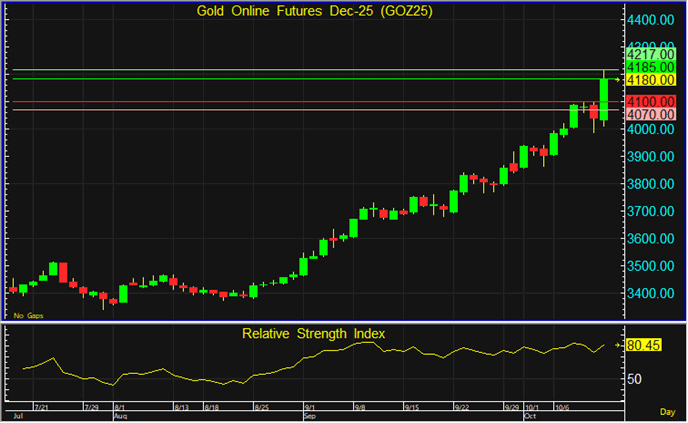The height and width of the screenshot is (423, 688).
Task: Click the tall green latest candlestick
Action: click(604, 100)
